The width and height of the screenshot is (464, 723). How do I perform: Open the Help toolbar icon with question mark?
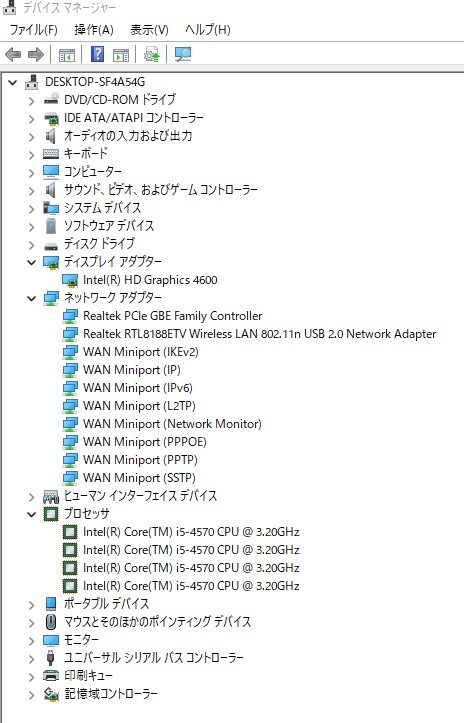[97, 54]
